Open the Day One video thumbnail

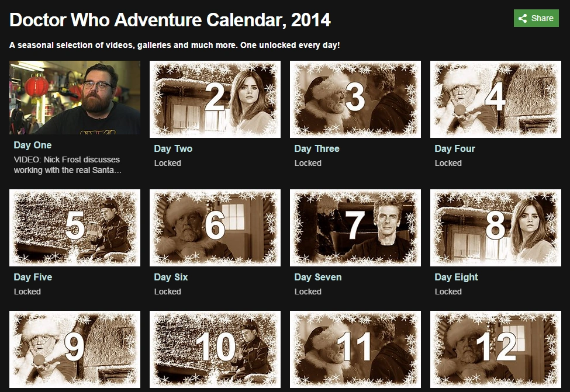tap(75, 98)
